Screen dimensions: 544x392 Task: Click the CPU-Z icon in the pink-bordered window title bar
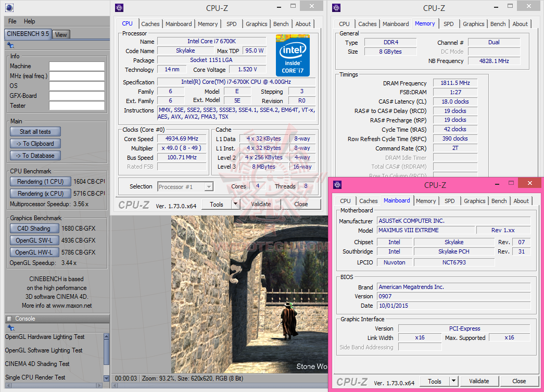337,185
